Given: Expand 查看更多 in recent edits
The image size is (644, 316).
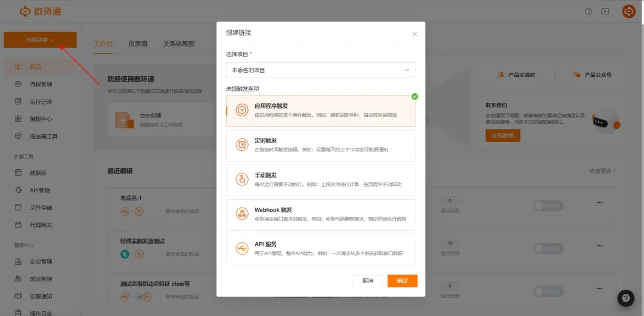Looking at the screenshot, I should [602, 171].
